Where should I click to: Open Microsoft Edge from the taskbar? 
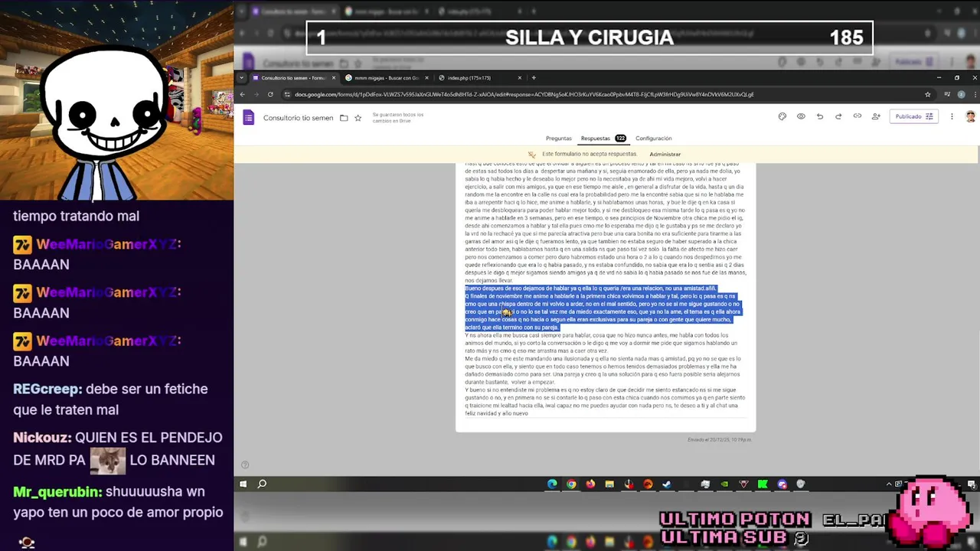tap(552, 484)
